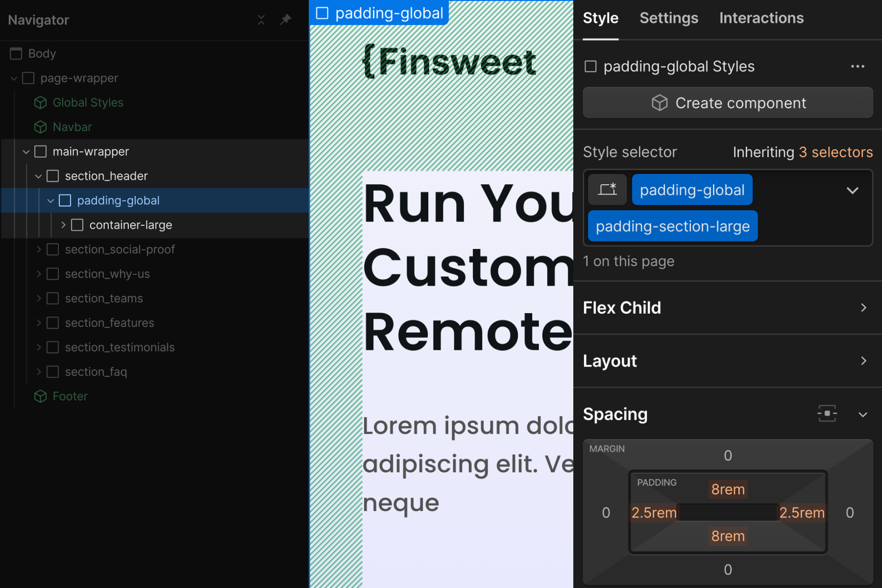This screenshot has height=588, width=882.
Task: Expand the section_features node
Action: (39, 323)
